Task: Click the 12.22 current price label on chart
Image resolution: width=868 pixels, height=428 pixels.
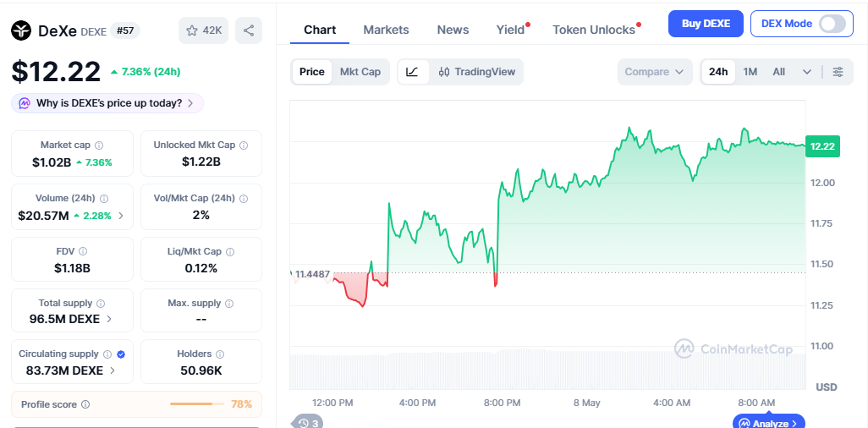Action: 822,146
